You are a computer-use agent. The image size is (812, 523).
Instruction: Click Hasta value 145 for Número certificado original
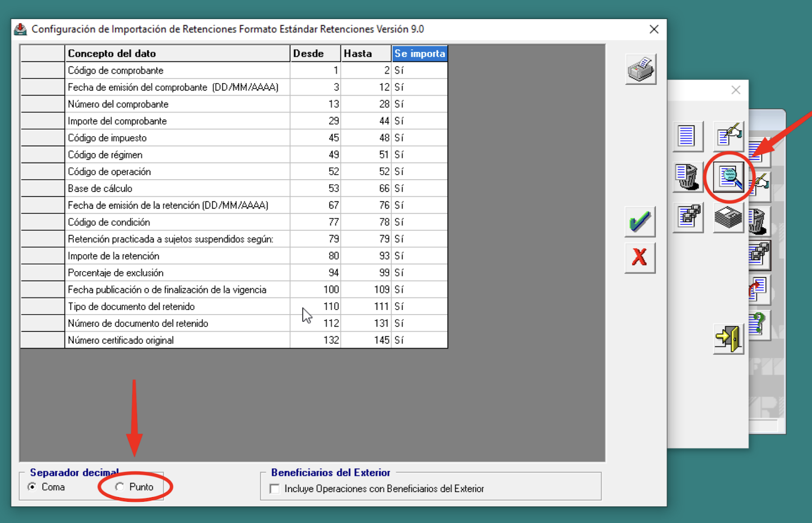pos(366,340)
